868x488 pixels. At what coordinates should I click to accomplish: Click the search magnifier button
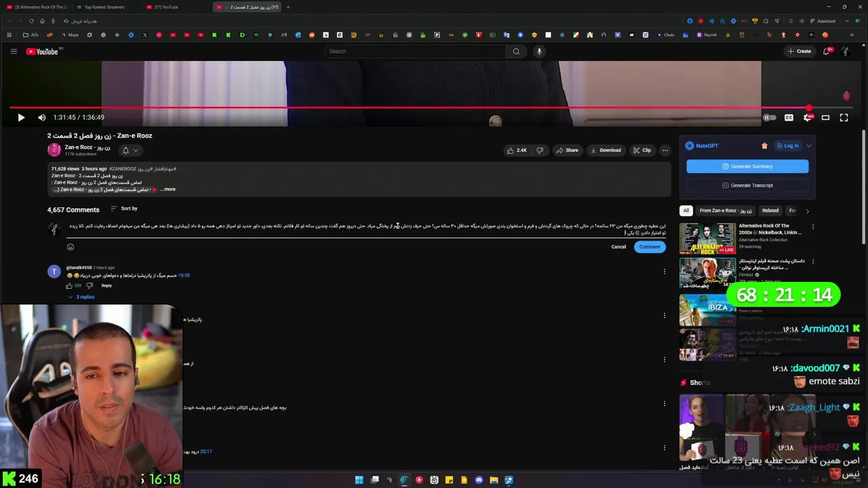point(516,52)
